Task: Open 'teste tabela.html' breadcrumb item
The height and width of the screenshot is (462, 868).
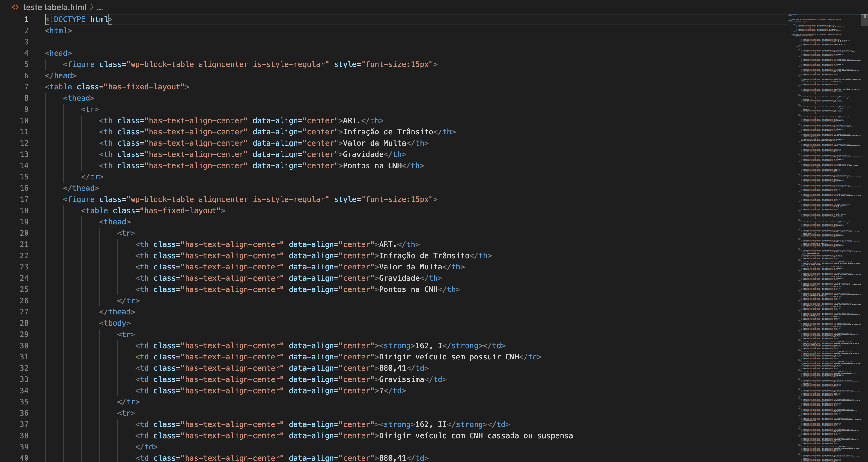Action: [55, 7]
